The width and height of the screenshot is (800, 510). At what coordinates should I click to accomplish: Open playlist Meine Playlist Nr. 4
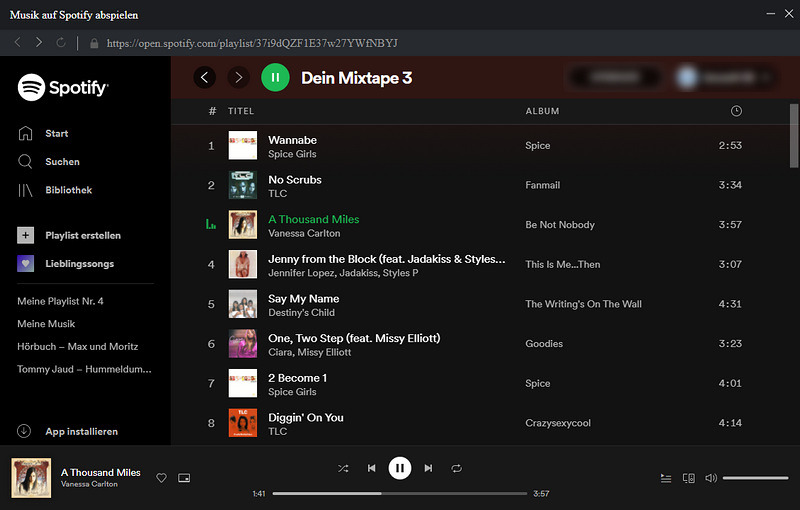pos(60,301)
